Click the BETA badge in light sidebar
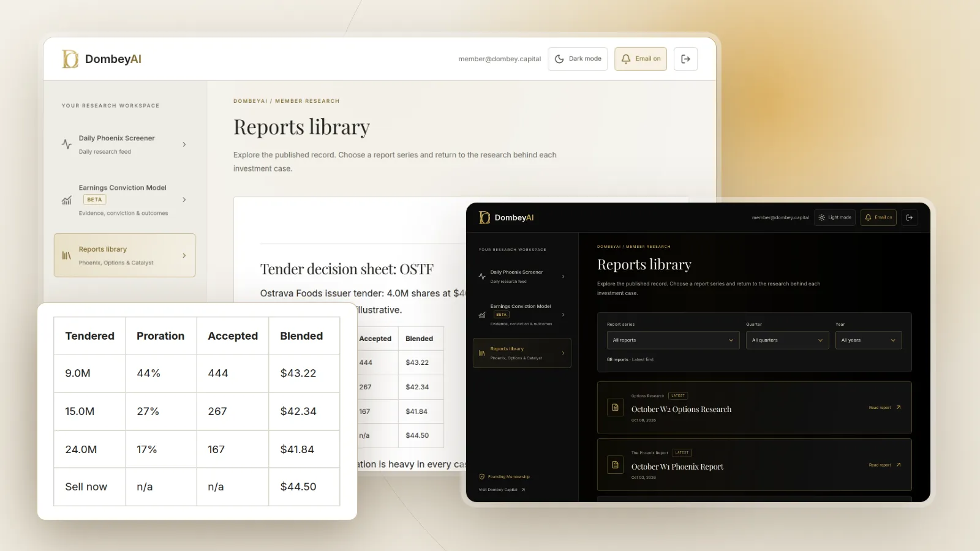This screenshot has height=551, width=980. pyautogui.click(x=94, y=200)
